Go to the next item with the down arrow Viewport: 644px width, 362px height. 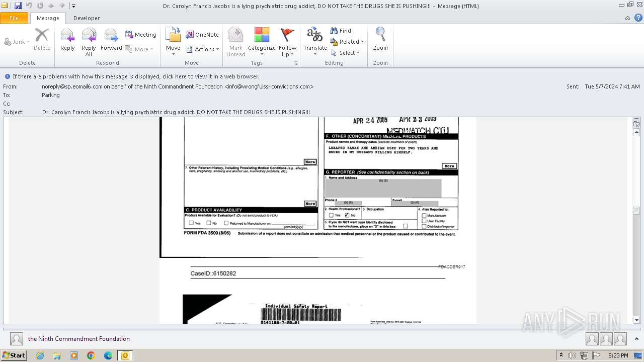62,6
